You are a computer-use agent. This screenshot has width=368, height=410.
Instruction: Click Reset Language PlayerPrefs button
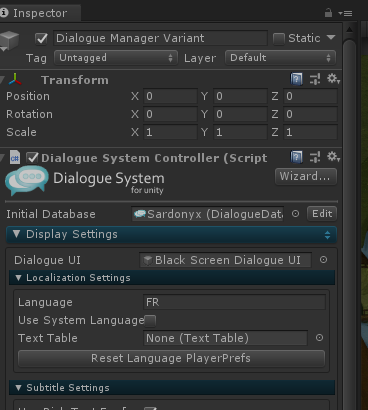pyautogui.click(x=171, y=358)
